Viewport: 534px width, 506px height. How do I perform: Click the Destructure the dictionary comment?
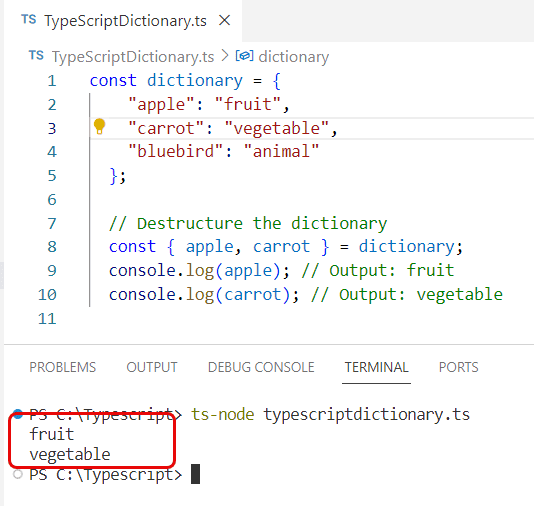(248, 224)
